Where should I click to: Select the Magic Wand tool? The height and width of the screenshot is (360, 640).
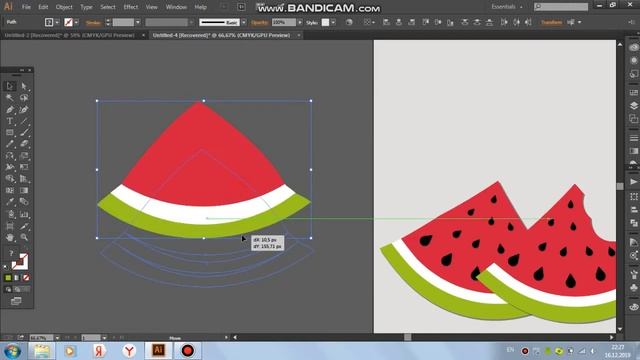click(10, 98)
